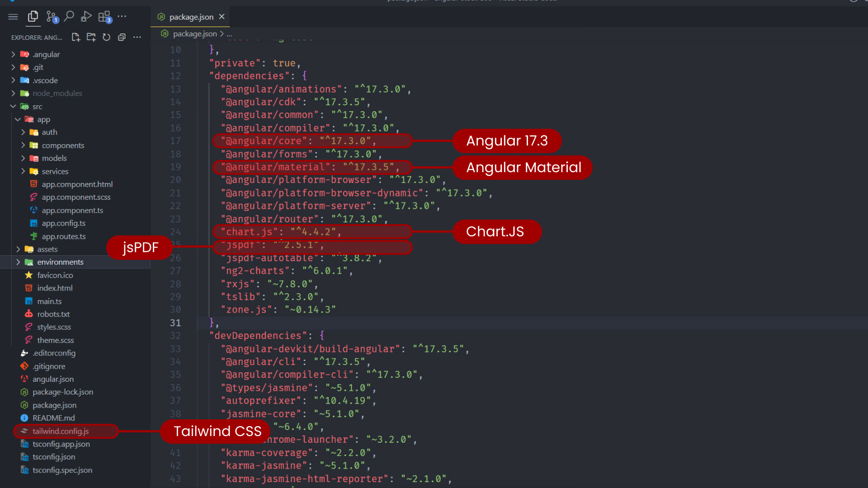Expand the assets folder
Image resolution: width=868 pixels, height=488 pixels.
pos(75,249)
